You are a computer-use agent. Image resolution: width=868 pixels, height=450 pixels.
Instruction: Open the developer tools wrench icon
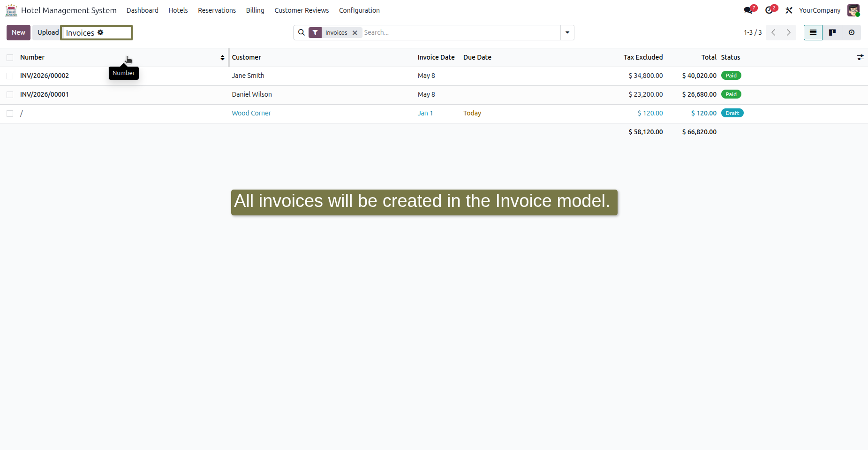(789, 10)
